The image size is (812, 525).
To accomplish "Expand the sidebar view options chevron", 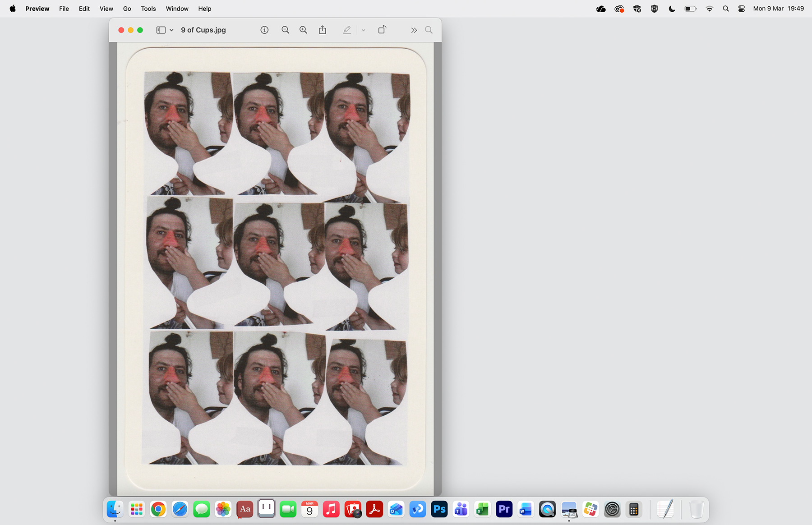I will coord(171,30).
